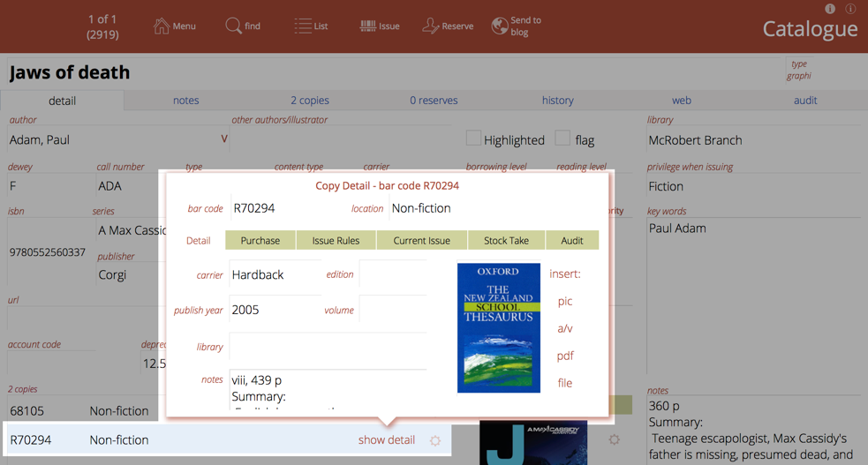The width and height of the screenshot is (868, 465).
Task: Click the find magnifier icon
Action: (233, 26)
